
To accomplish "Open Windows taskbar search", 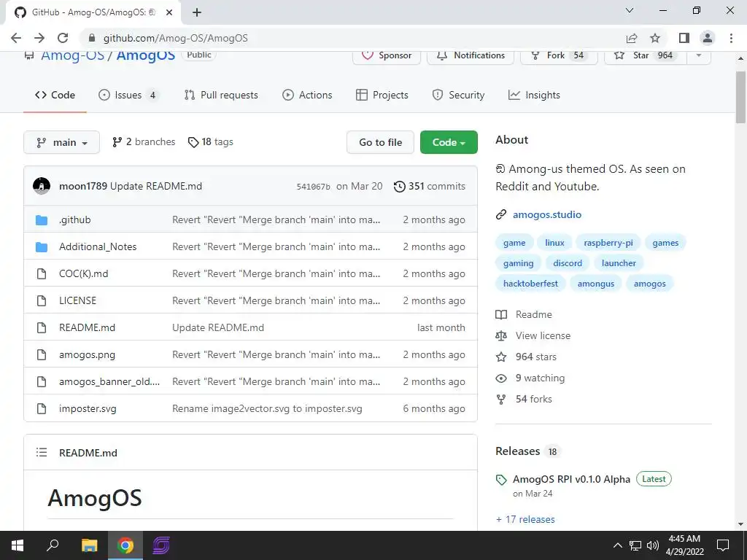I will (53, 545).
